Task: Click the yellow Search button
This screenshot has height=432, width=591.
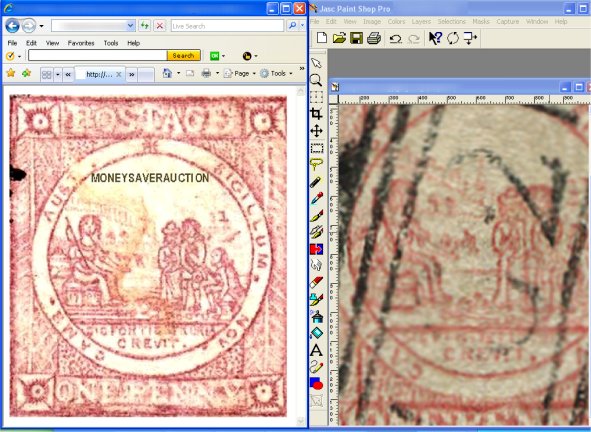Action: [184, 55]
